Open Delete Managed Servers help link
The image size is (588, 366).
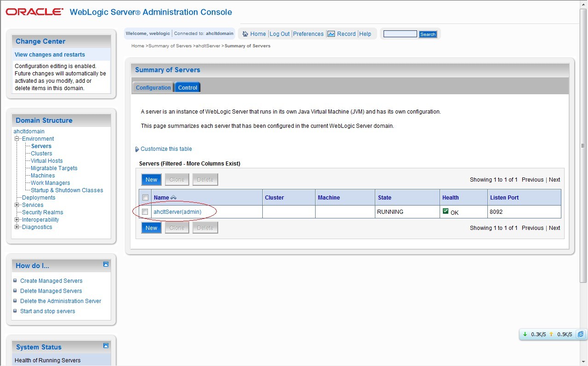coord(51,291)
